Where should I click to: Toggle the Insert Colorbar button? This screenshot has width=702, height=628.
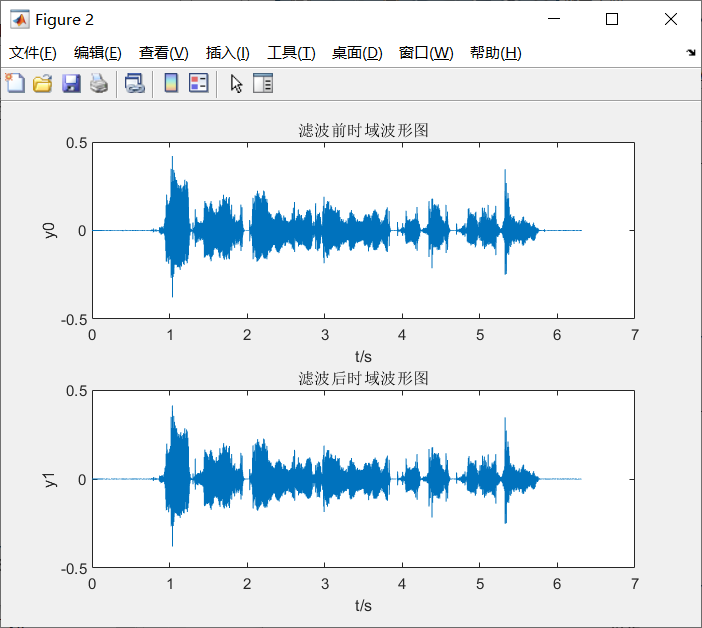(x=171, y=84)
